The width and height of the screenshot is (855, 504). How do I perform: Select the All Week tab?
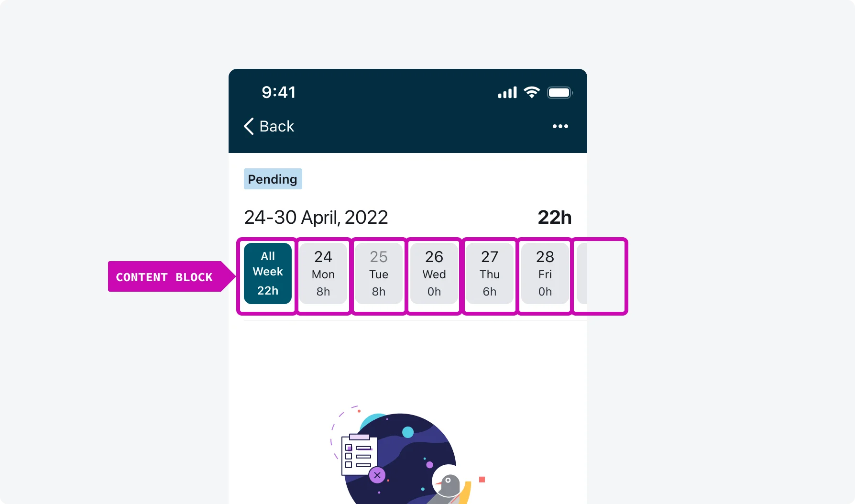pos(268,274)
